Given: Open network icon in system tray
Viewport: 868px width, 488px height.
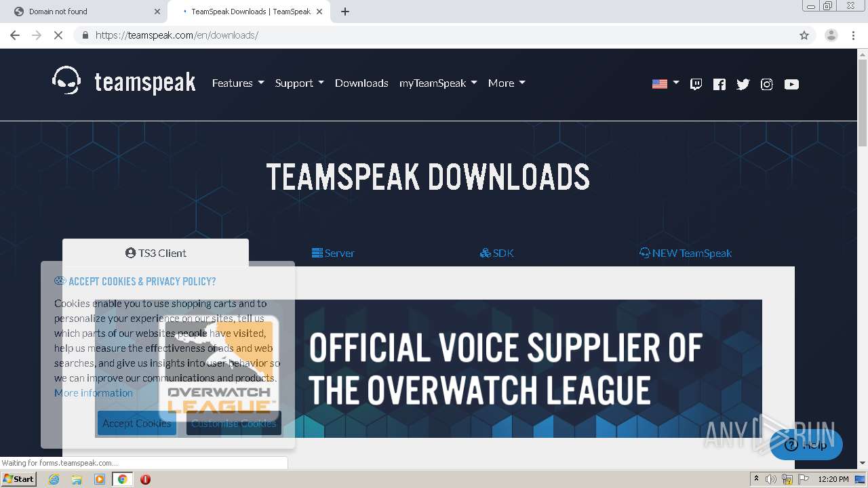Looking at the screenshot, I should coord(787,479).
